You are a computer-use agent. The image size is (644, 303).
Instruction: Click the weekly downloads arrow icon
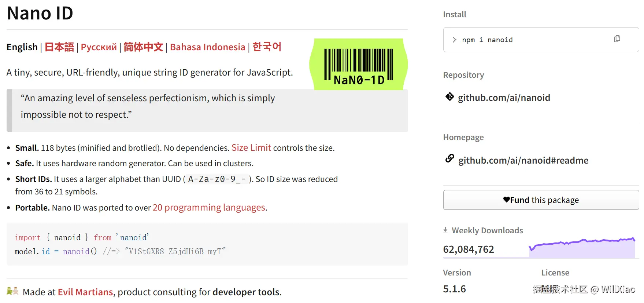pyautogui.click(x=445, y=230)
